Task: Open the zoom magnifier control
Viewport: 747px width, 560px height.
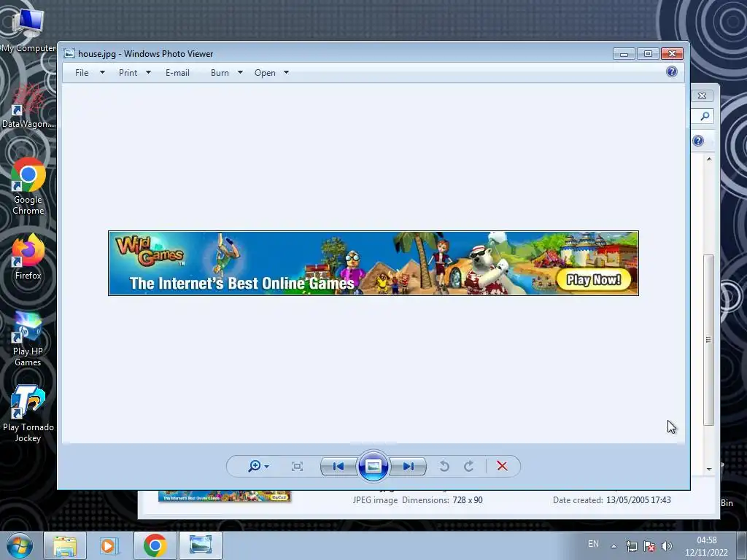Action: coord(255,466)
